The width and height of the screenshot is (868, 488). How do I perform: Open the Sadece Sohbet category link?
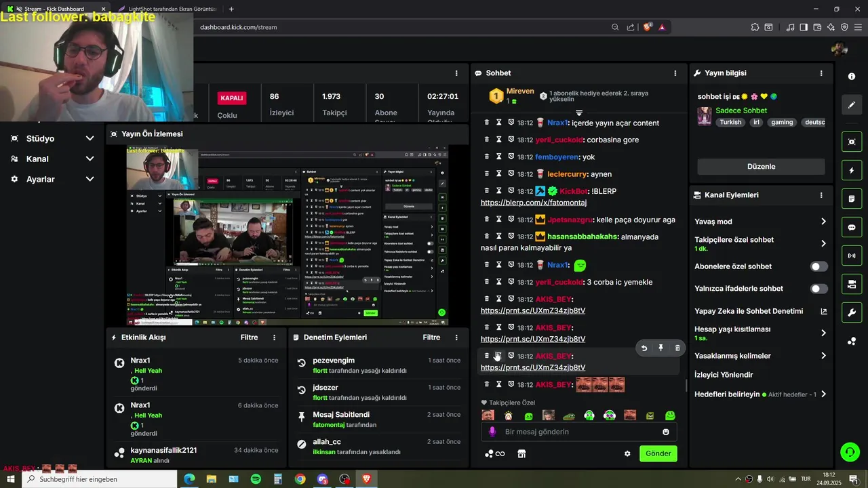[741, 110]
